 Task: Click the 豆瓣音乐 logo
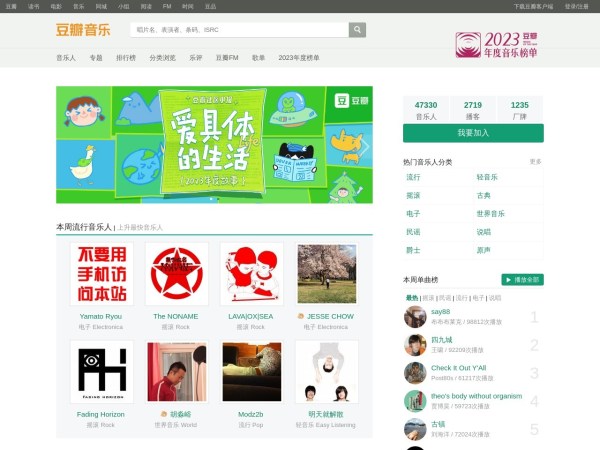[x=83, y=30]
